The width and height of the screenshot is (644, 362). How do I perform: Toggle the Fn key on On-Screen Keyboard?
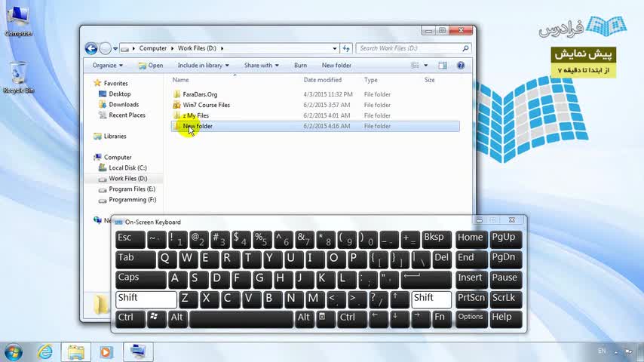(442, 319)
